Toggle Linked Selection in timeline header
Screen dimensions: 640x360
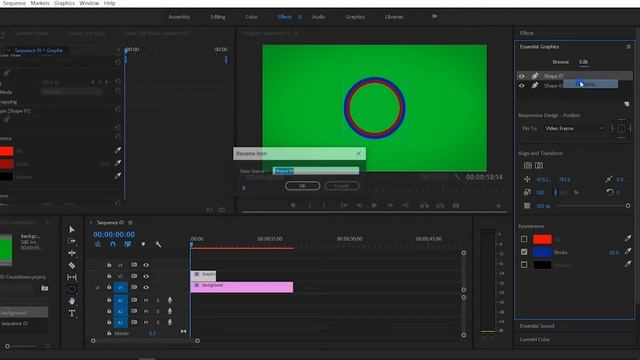click(x=128, y=244)
